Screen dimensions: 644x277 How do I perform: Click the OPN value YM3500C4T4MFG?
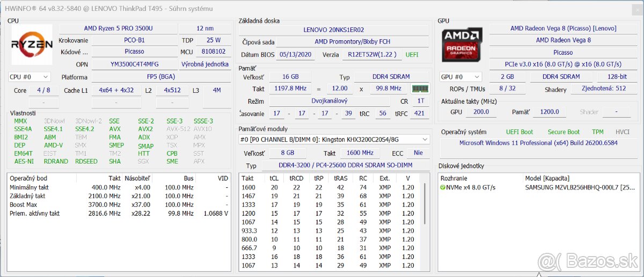click(134, 64)
